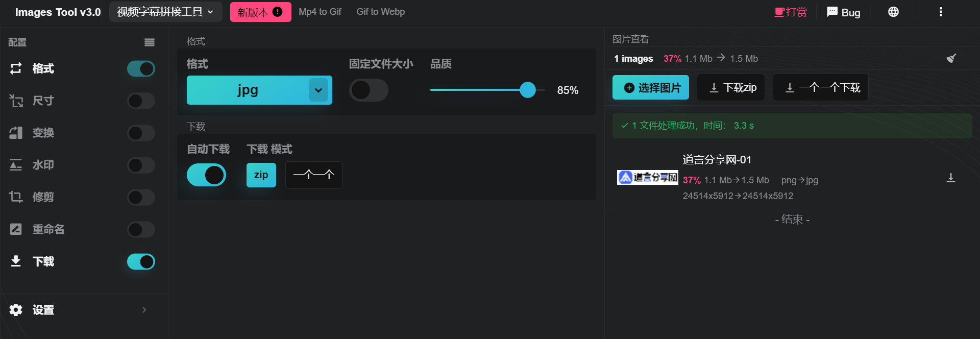Click the 选择图片 select images button

coord(651,87)
